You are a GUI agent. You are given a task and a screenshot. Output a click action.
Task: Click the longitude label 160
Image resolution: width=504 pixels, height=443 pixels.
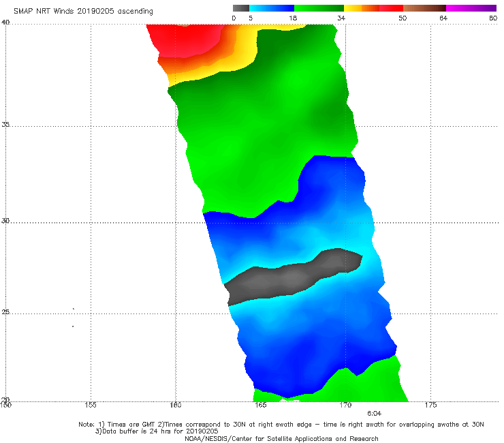176,405
